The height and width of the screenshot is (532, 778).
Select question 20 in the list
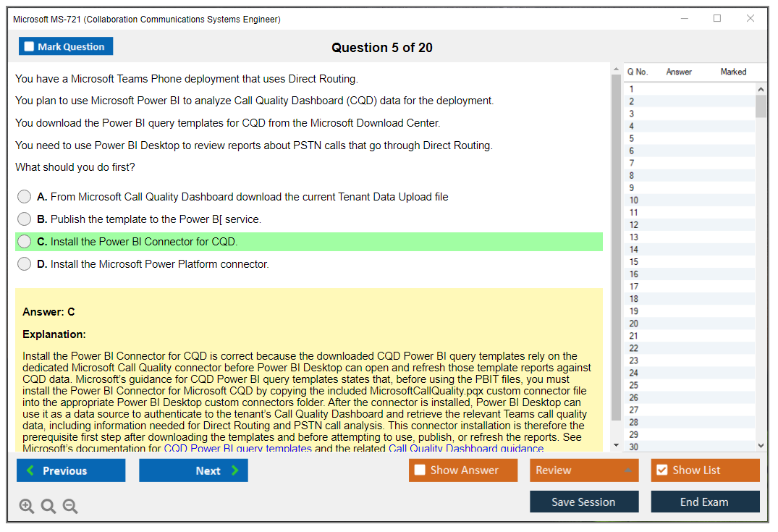(x=690, y=324)
